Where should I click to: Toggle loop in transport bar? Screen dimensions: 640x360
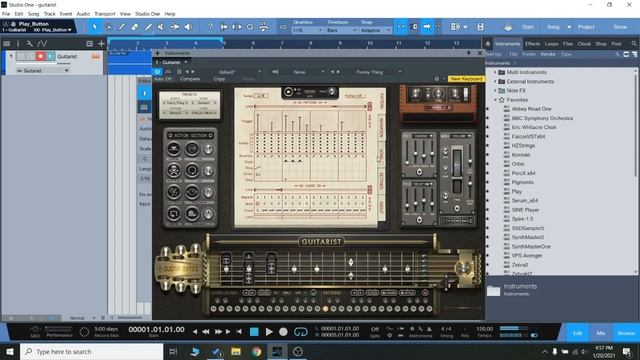pos(301,332)
